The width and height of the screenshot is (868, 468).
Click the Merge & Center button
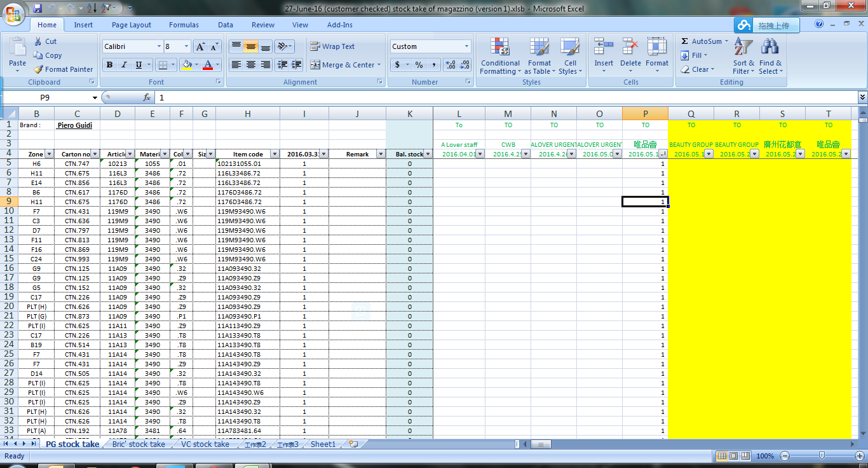pyautogui.click(x=345, y=65)
